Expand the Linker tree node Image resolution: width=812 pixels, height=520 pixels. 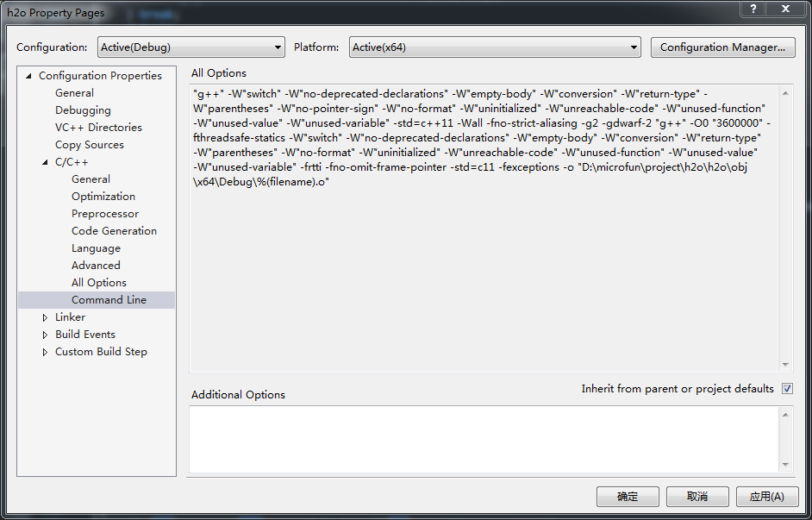(x=45, y=317)
